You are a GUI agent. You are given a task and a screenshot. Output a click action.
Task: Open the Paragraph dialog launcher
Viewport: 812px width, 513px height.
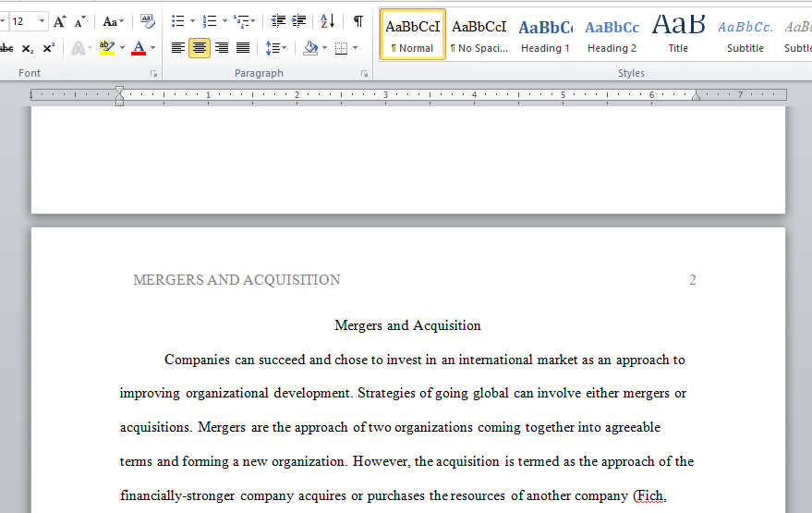365,74
